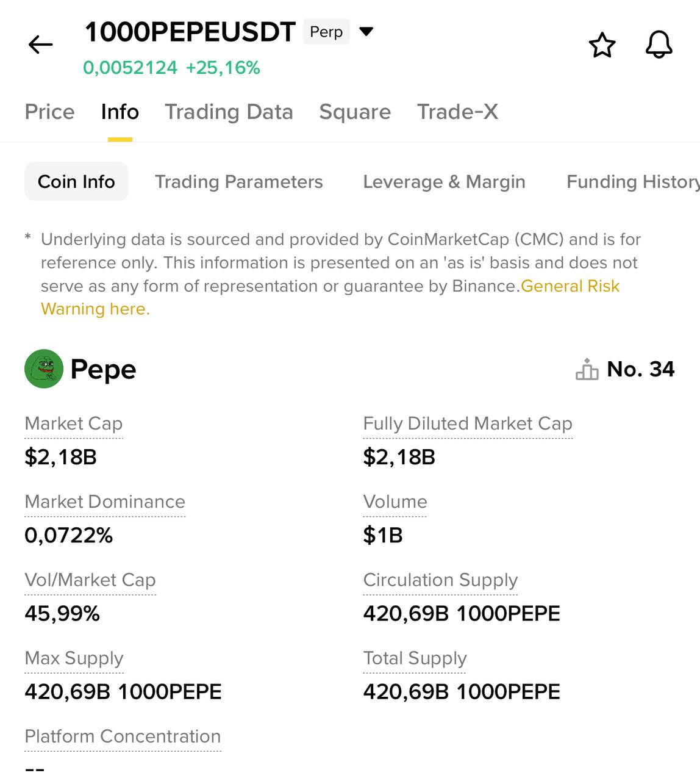Expand the trading pair dropdown arrow
The width and height of the screenshot is (700, 781).
point(366,31)
